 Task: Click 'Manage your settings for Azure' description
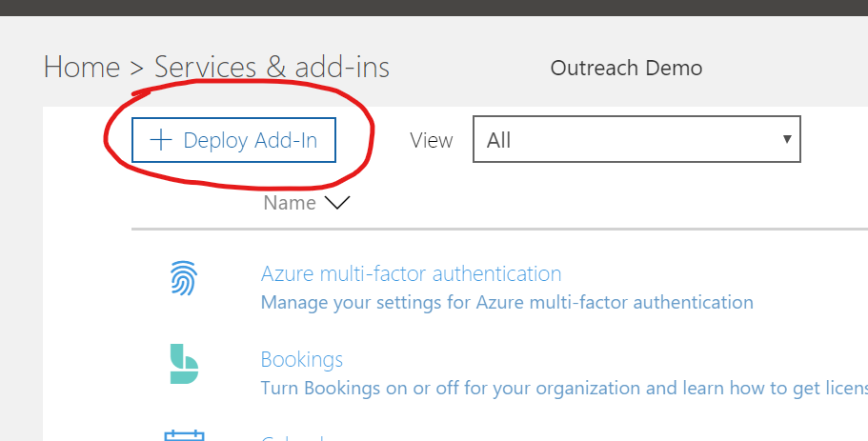(x=507, y=303)
